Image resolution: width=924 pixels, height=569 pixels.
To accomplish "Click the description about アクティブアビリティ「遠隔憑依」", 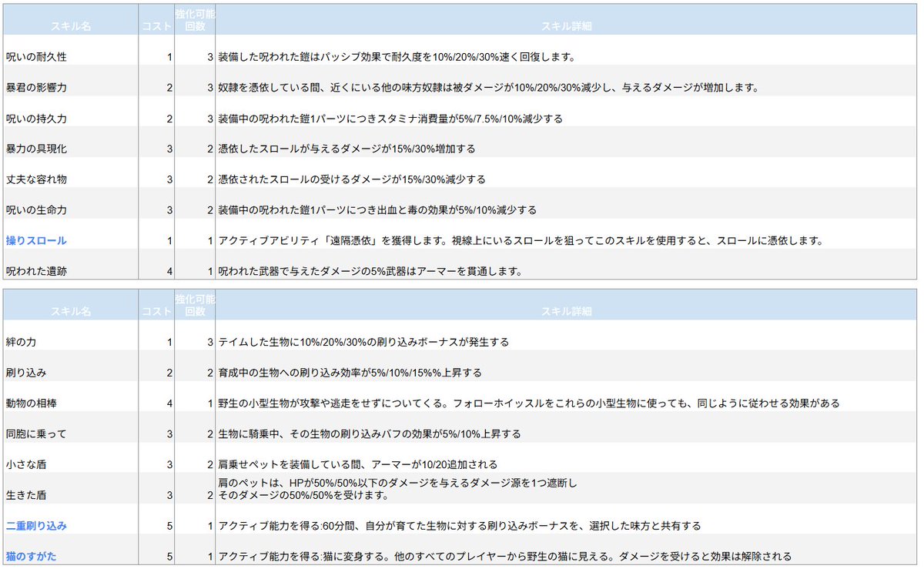I will coord(521,241).
